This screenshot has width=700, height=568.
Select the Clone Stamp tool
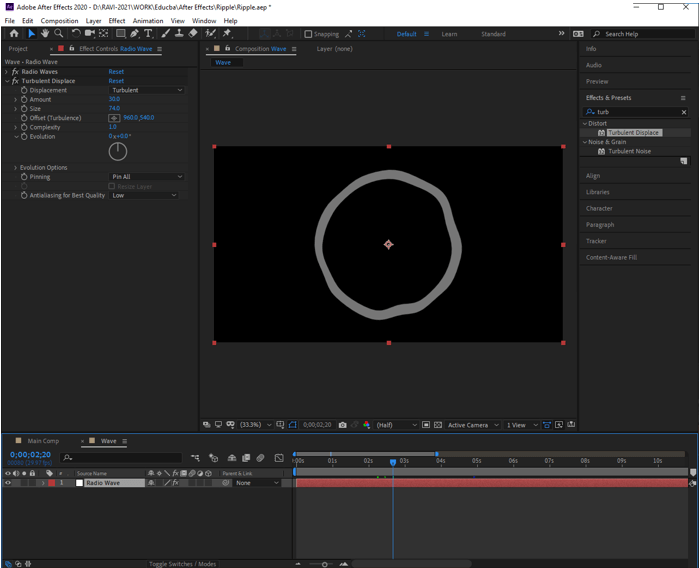pos(179,33)
